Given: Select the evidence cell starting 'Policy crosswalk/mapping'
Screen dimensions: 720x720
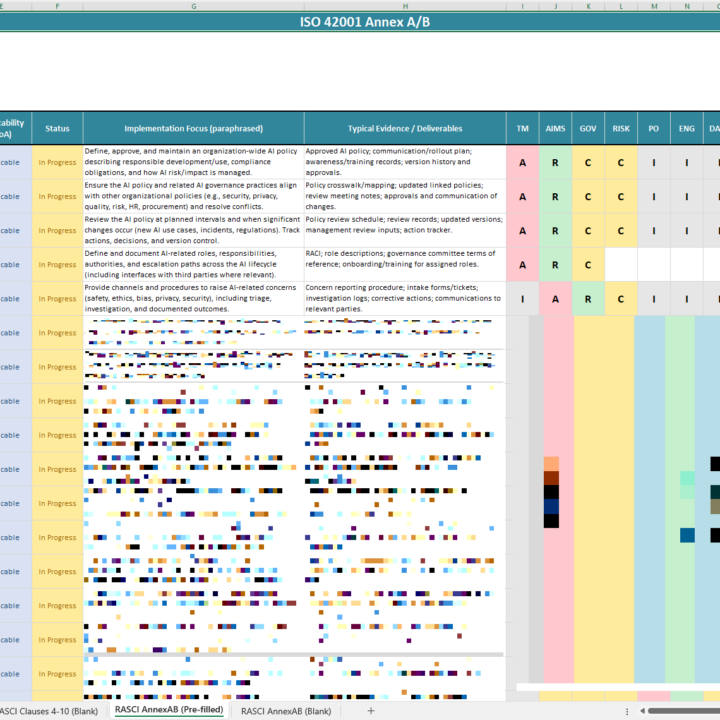Looking at the screenshot, I should 405,196.
